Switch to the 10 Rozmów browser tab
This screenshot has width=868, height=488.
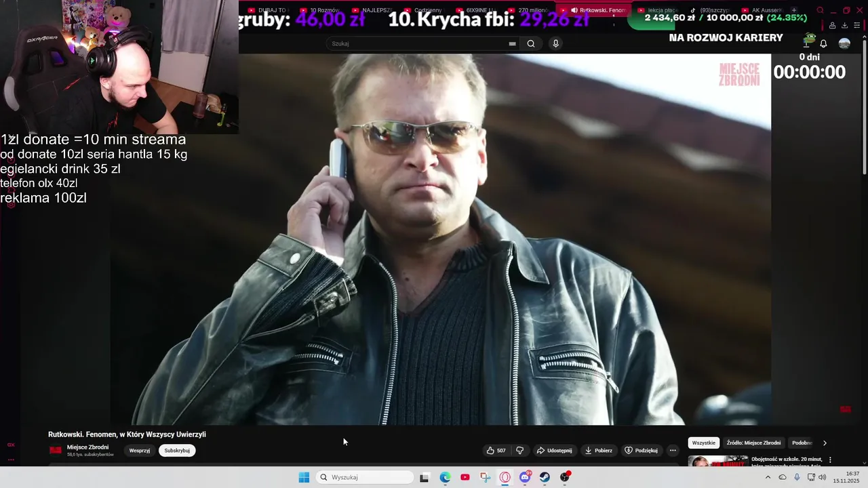tap(320, 10)
